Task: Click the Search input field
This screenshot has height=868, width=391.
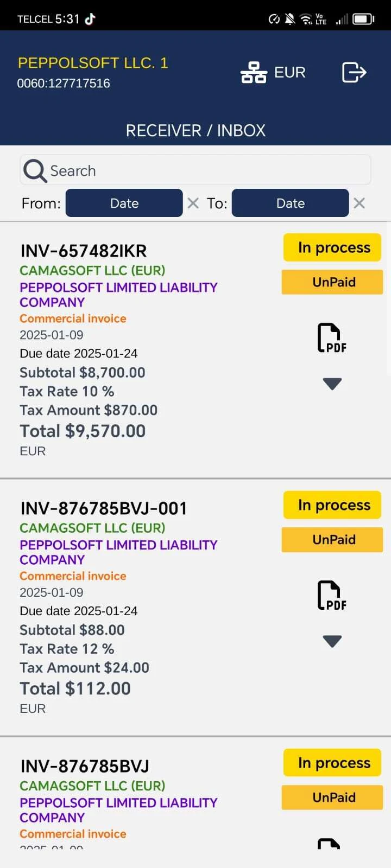Action: [x=206, y=171]
